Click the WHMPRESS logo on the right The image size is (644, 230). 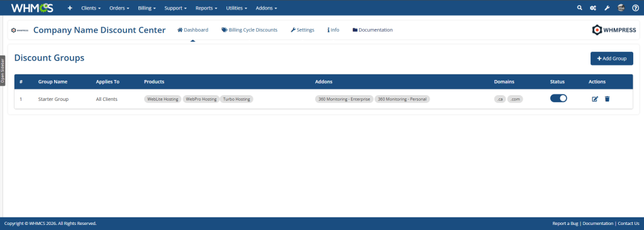click(614, 30)
